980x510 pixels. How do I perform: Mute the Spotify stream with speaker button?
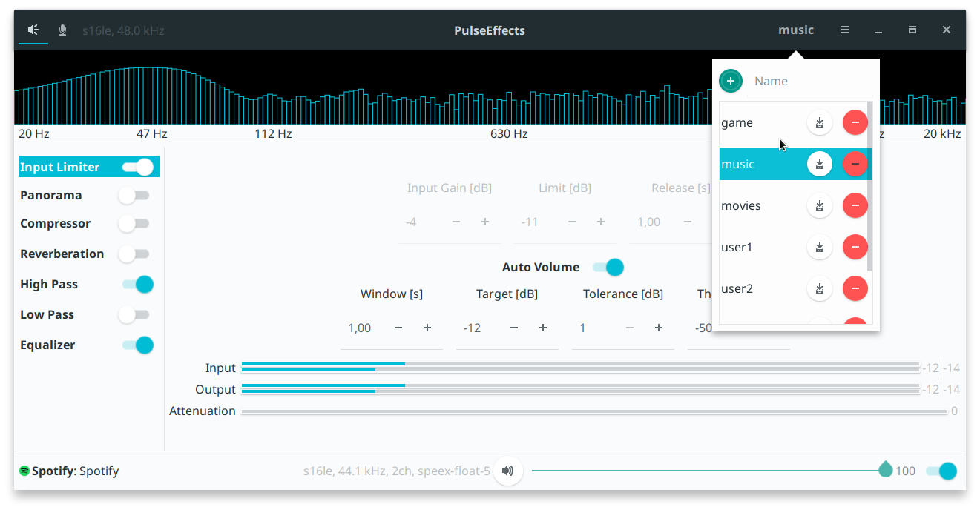tap(508, 471)
